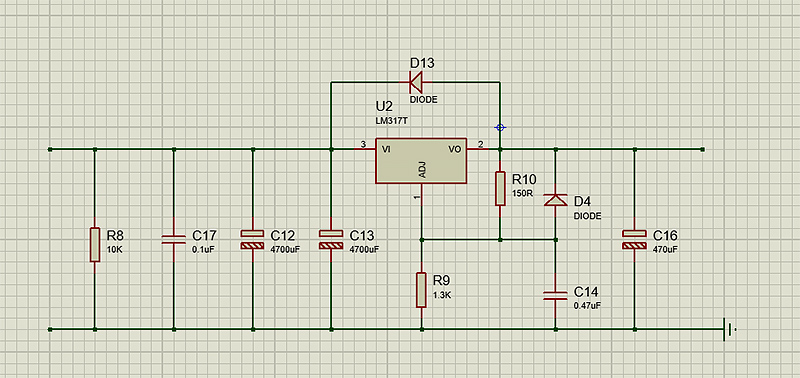The width and height of the screenshot is (800, 378).
Task: Click the VI pin label on U2
Action: tap(387, 149)
